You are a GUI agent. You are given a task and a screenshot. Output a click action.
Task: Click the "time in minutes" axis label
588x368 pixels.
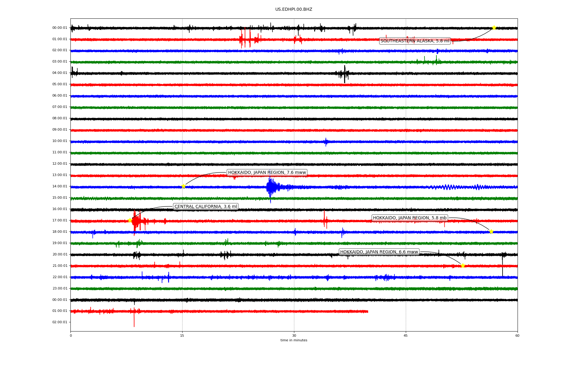(x=293, y=340)
